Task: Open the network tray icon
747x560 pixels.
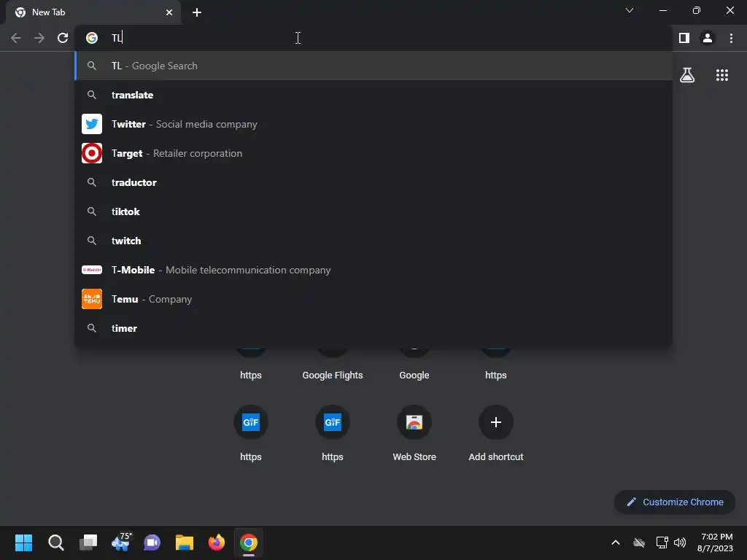Action: click(x=662, y=542)
